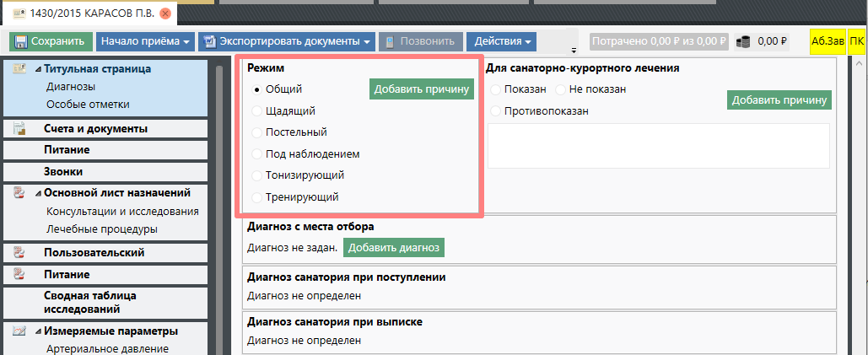Select the Щадящий regime radio button
This screenshot has height=355, width=868.
click(x=257, y=110)
